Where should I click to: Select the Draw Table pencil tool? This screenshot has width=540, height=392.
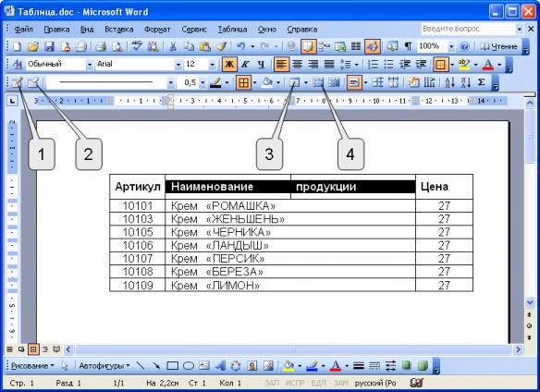(18, 82)
